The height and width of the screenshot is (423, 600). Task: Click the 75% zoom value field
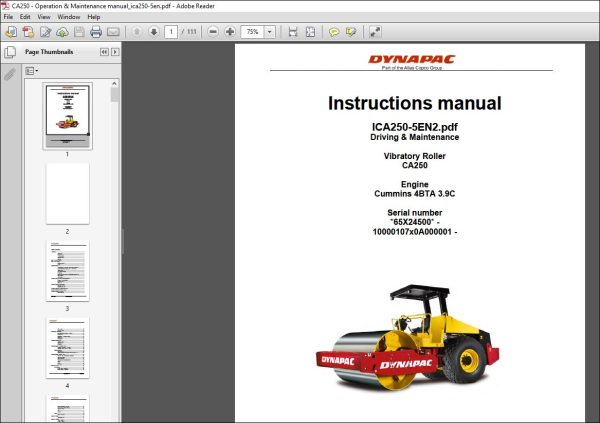point(253,32)
